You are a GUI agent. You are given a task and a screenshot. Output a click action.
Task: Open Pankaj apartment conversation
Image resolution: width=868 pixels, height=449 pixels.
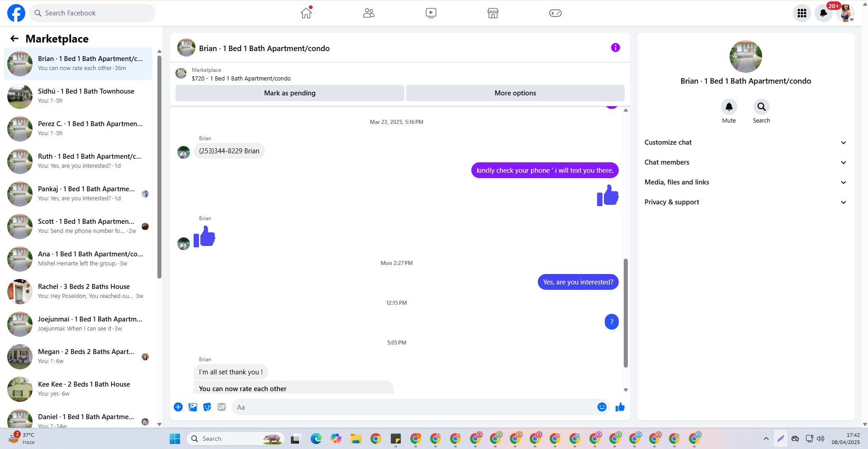78,194
